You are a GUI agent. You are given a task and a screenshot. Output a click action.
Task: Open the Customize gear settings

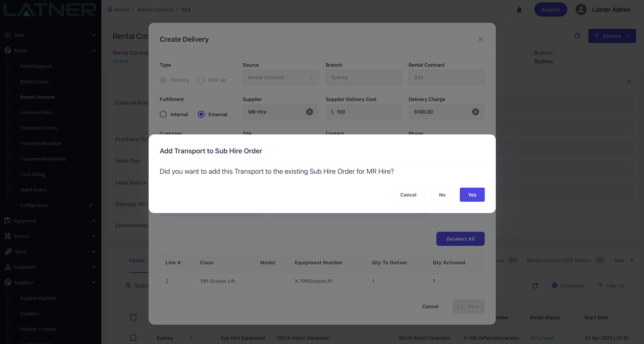[x=555, y=285]
